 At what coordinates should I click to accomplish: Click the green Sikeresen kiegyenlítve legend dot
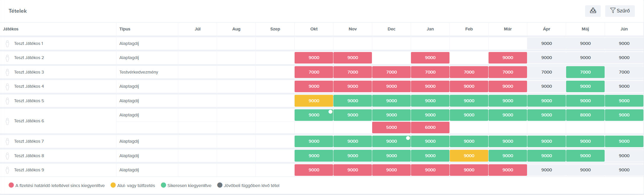click(163, 185)
